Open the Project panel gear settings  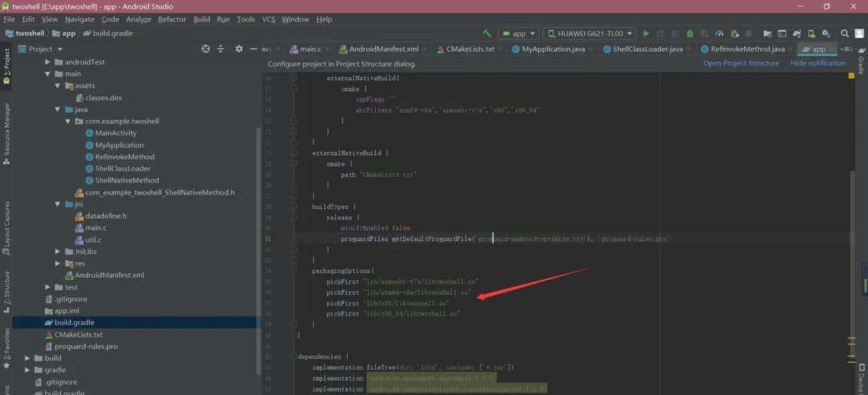coord(239,49)
